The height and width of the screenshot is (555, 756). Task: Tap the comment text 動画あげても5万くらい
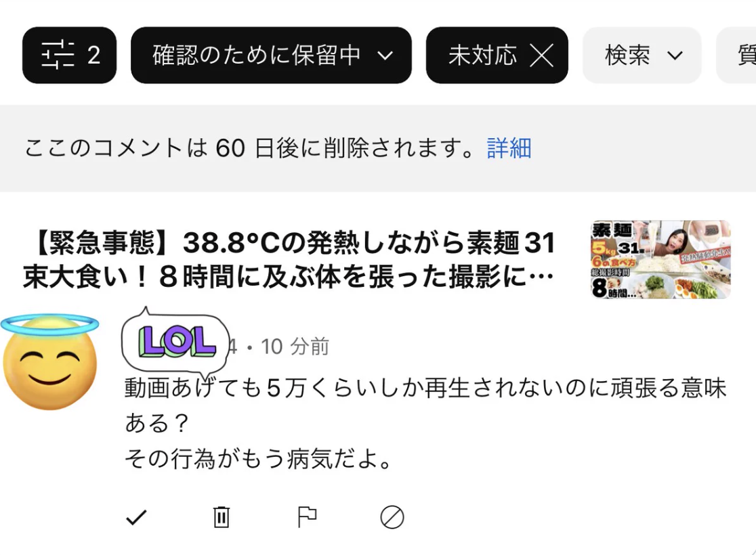pos(425,423)
